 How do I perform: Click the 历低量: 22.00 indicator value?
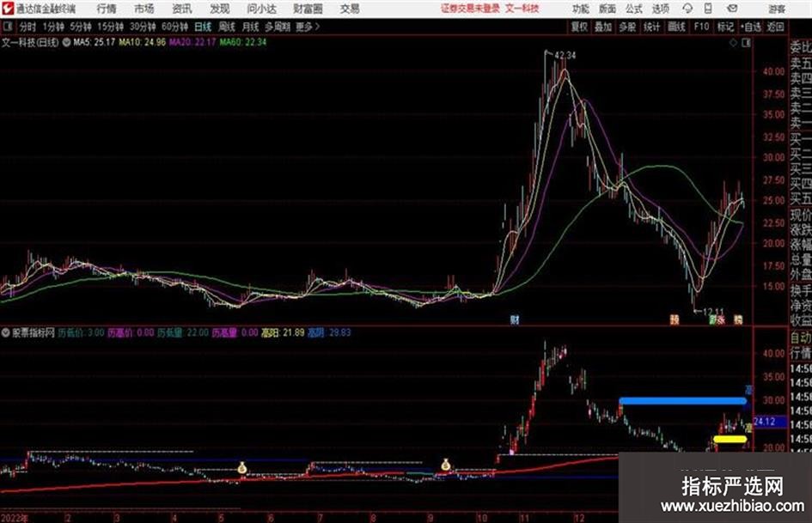click(183, 332)
